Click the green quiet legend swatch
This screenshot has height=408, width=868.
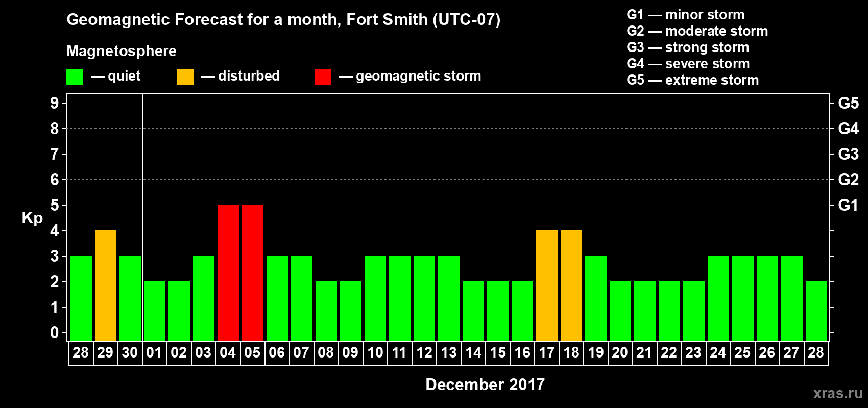75,77
